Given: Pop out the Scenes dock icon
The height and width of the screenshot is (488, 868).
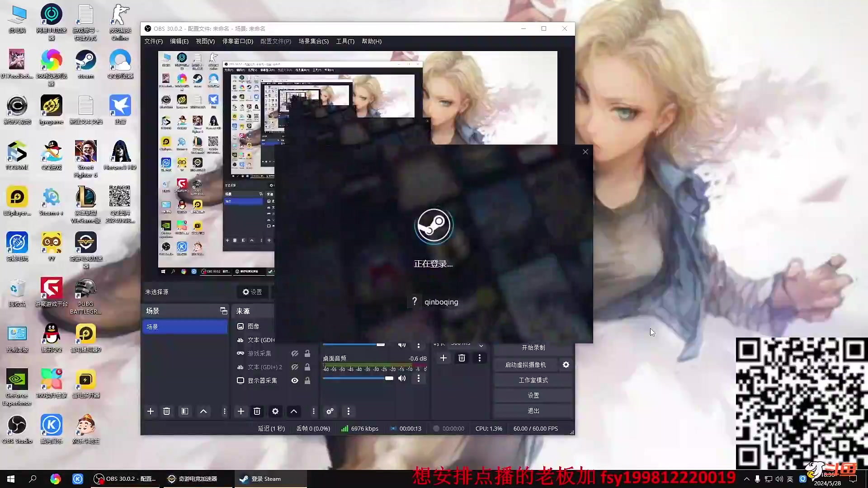Looking at the screenshot, I should pyautogui.click(x=223, y=310).
